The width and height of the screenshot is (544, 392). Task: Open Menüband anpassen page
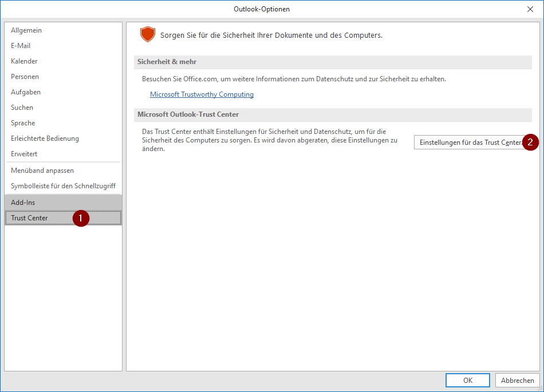[x=42, y=171]
